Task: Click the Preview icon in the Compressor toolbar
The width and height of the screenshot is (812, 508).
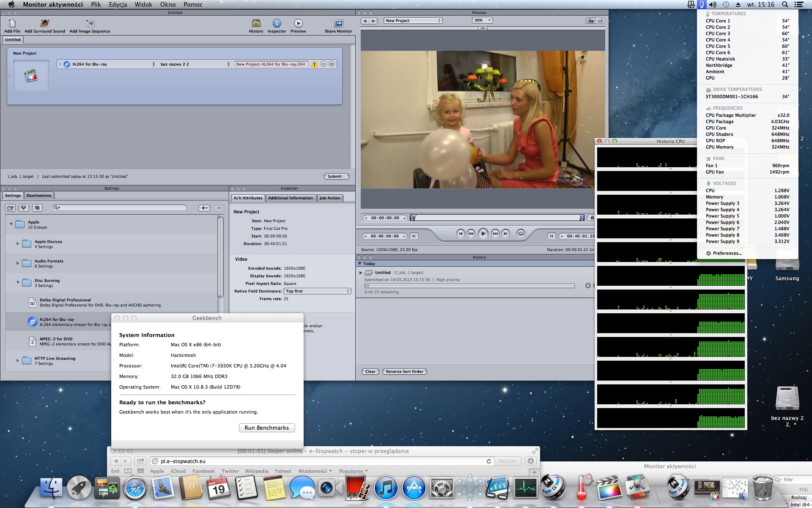Action: coord(298,23)
